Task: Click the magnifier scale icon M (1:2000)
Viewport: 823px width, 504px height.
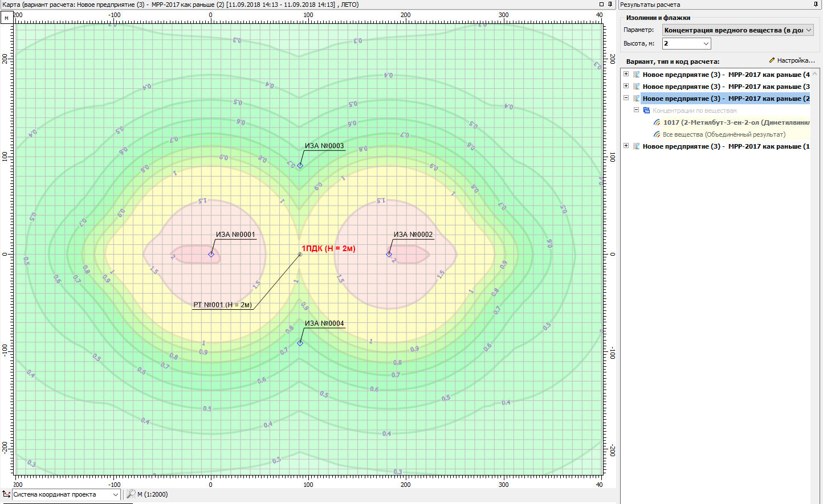Action: point(131,494)
